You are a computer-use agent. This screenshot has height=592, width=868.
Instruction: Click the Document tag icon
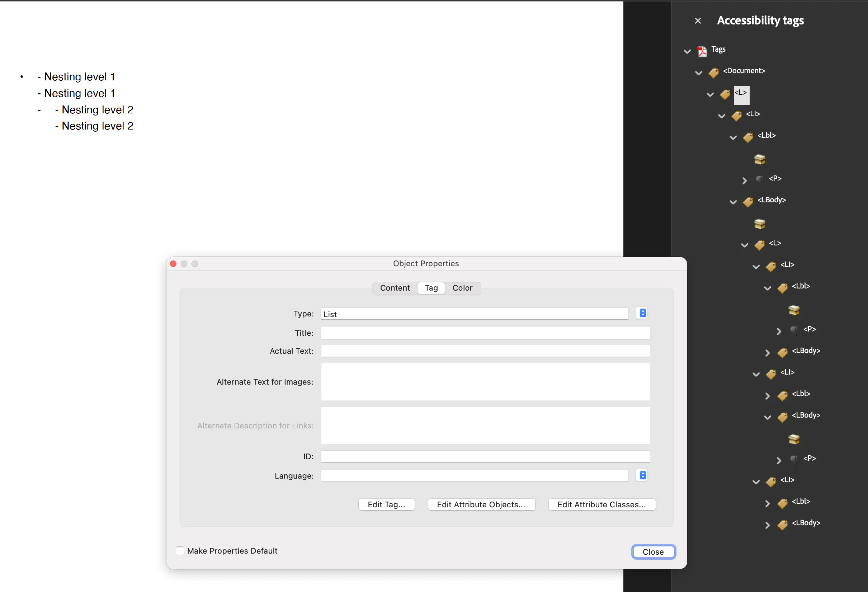point(713,72)
